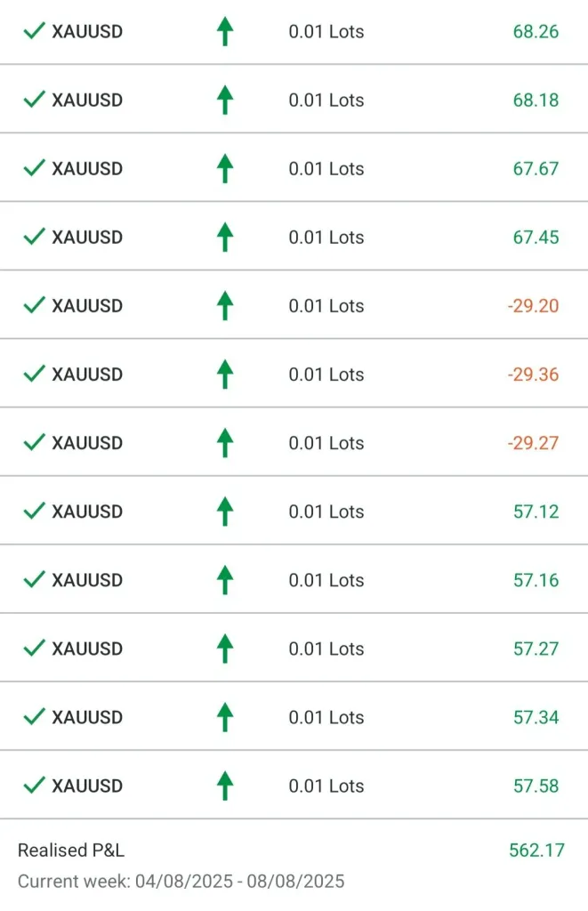Tap the checkmark icon on the 67.67 trade

[34, 168]
